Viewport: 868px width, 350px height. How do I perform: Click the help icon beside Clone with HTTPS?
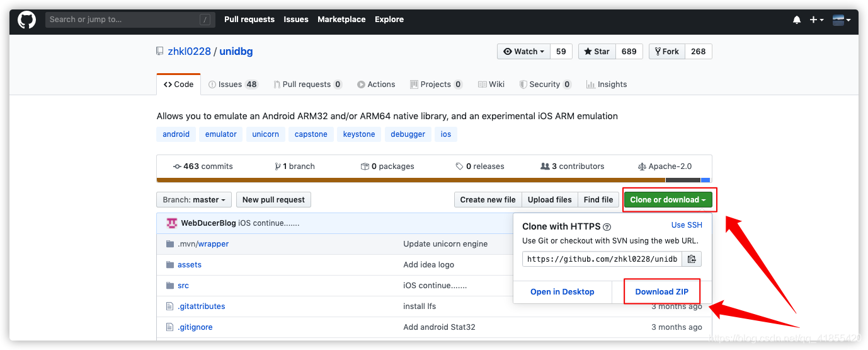point(607,227)
